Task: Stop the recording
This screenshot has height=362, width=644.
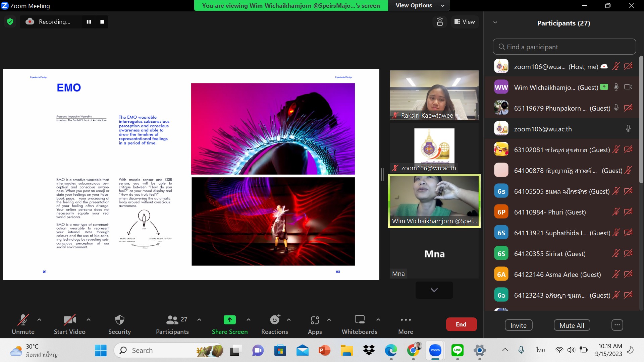Action: click(102, 22)
